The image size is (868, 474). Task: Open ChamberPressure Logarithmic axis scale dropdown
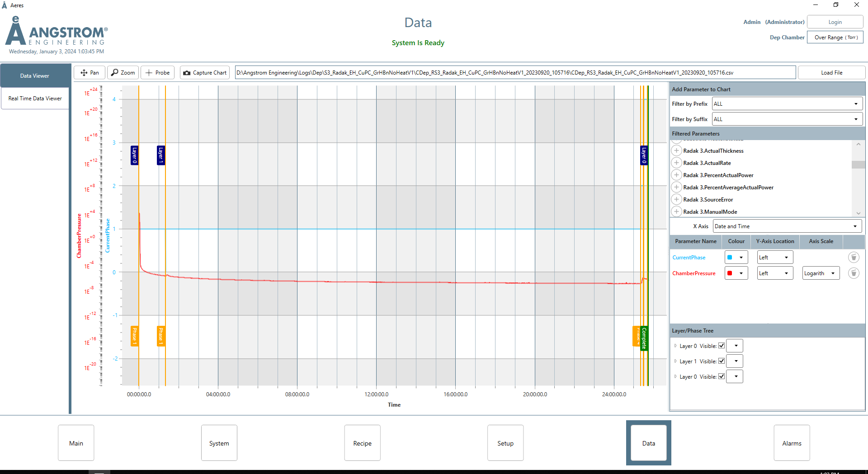(x=821, y=273)
